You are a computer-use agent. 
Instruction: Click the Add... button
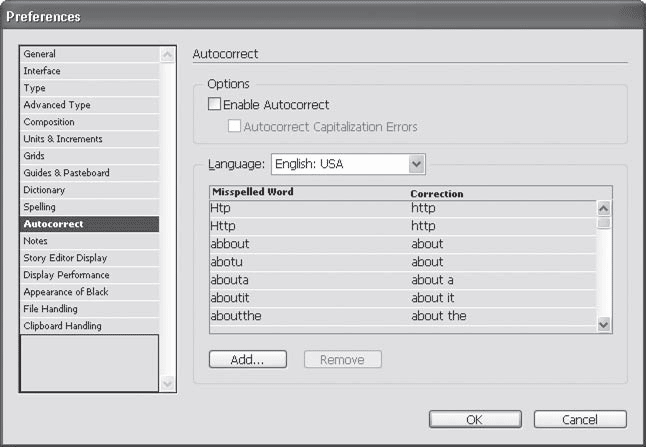tap(248, 359)
